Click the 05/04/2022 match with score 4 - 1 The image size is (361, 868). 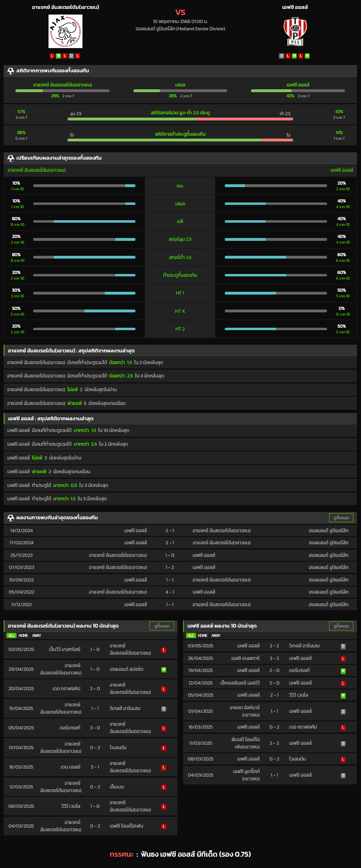pyautogui.click(x=180, y=592)
